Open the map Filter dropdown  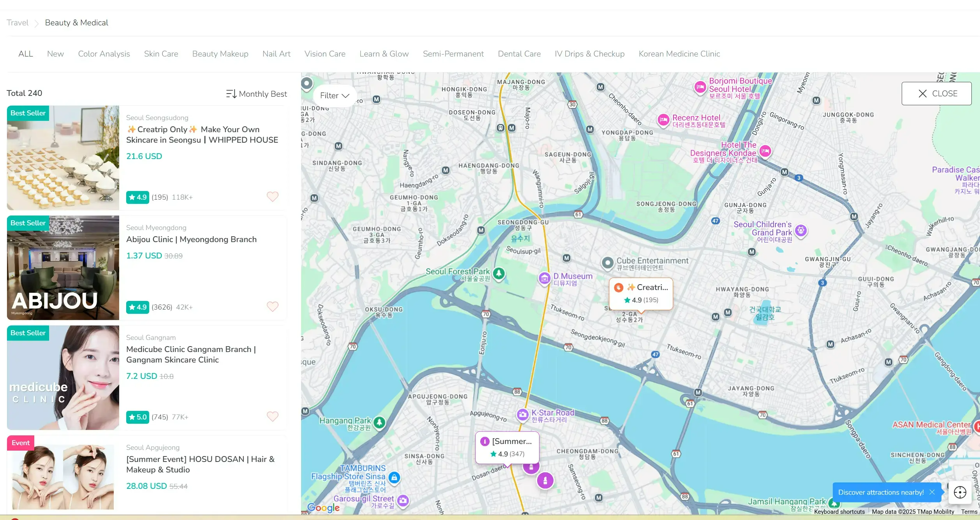click(334, 96)
